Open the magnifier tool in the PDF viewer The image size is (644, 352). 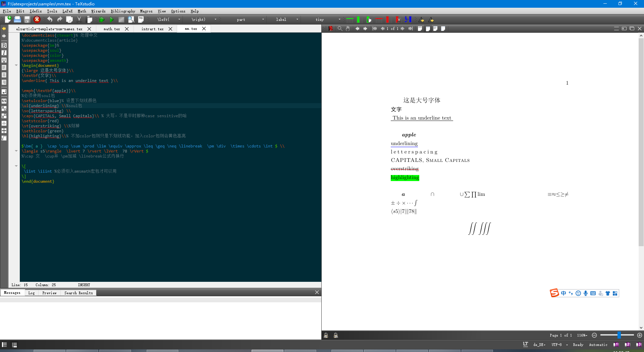tap(340, 29)
